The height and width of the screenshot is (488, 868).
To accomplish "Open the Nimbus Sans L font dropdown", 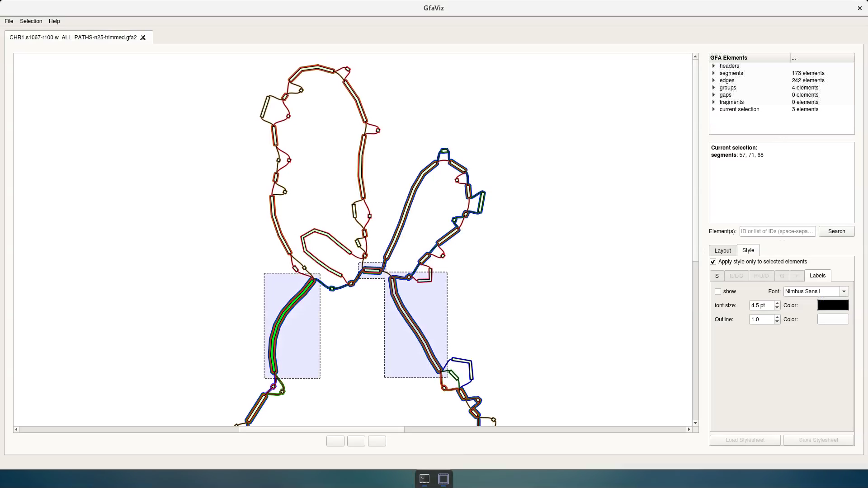I will (x=844, y=291).
